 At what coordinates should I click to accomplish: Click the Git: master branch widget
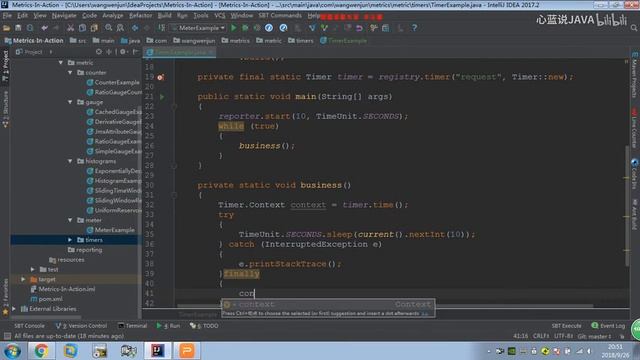[594, 336]
